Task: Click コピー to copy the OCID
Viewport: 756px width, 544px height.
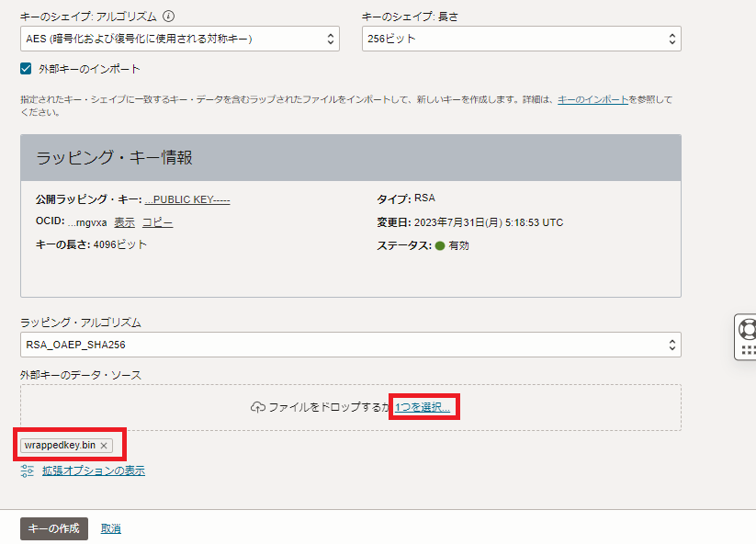Action: coord(157,222)
